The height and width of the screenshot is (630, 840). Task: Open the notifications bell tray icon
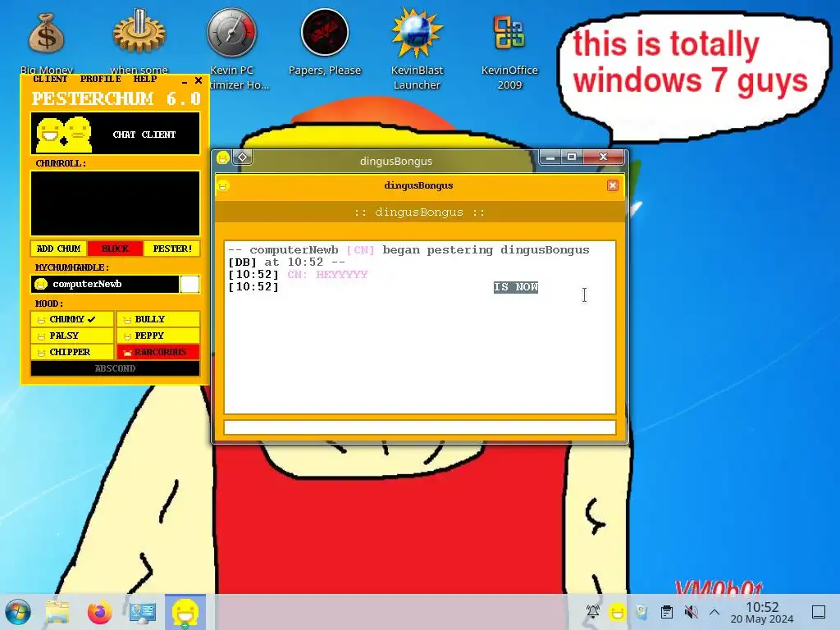[592, 612]
